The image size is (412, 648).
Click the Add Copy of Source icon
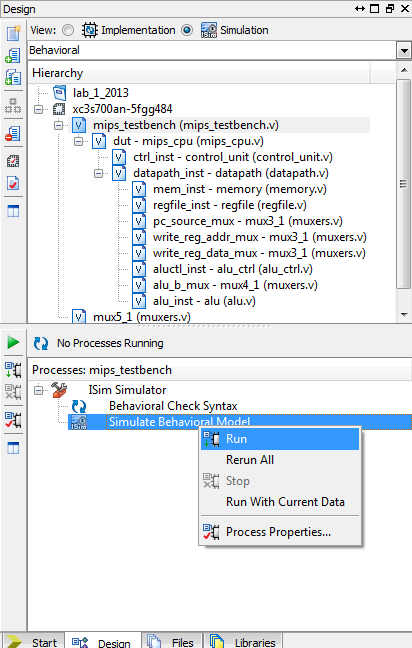pos(13,77)
